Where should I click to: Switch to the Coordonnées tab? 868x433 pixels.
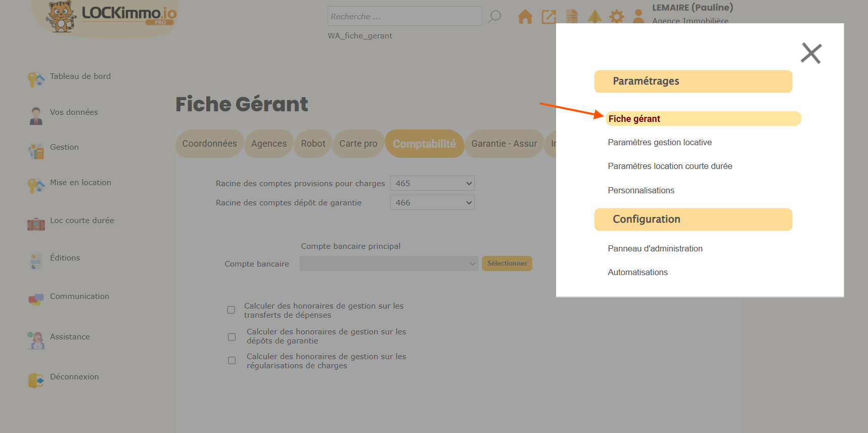pos(209,144)
